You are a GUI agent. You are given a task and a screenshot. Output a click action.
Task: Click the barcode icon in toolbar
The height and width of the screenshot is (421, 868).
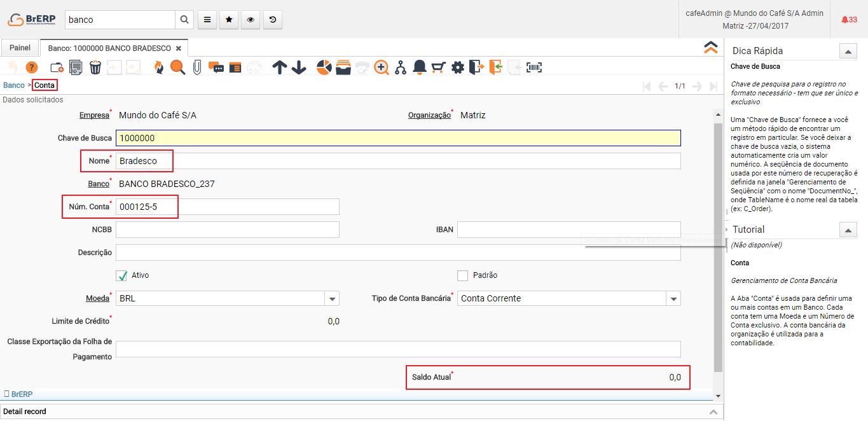tap(534, 67)
